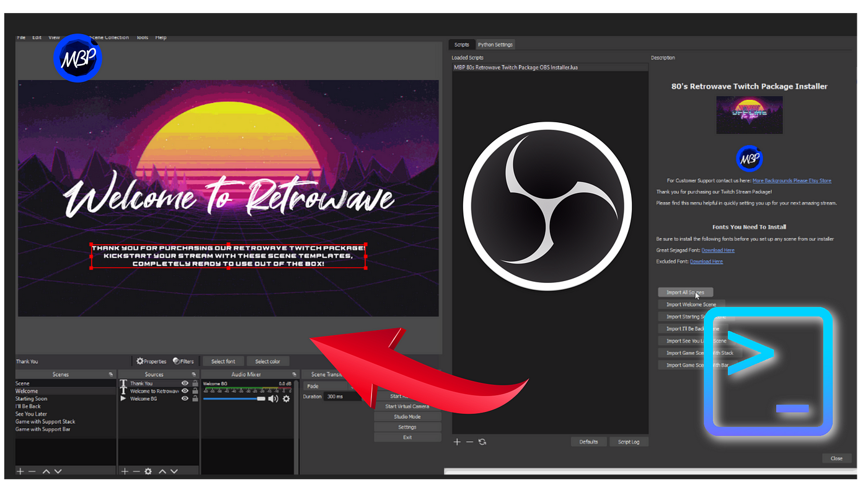
Task: Toggle lock on Thank You source
Action: pos(195,384)
